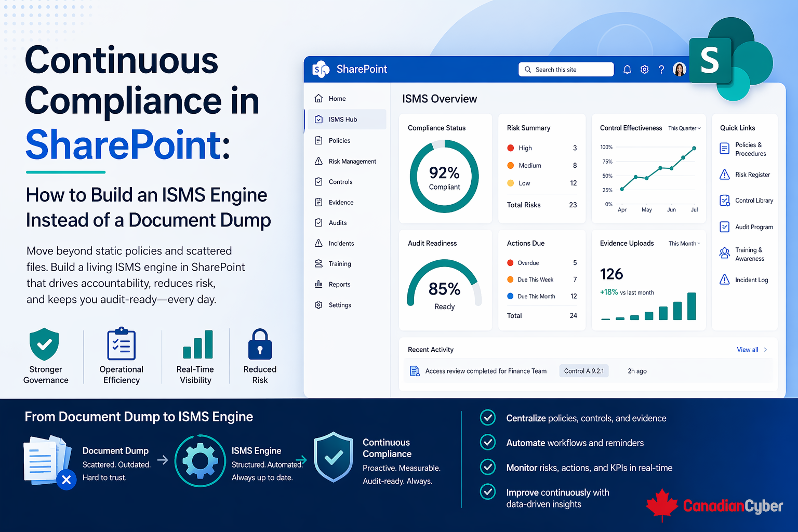Click the notifications bell icon
798x532 pixels.
[x=627, y=70]
